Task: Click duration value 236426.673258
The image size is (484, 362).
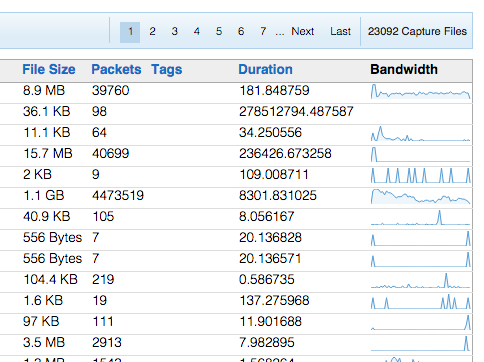Action: click(285, 154)
